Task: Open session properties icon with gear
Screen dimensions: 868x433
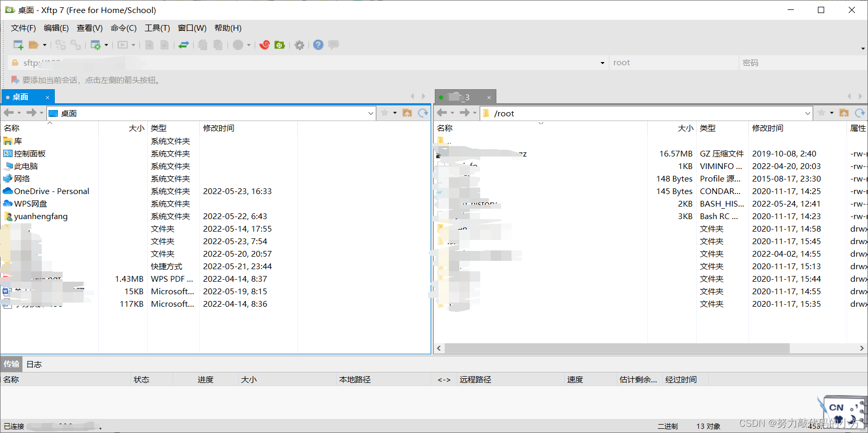Action: pyautogui.click(x=96, y=45)
